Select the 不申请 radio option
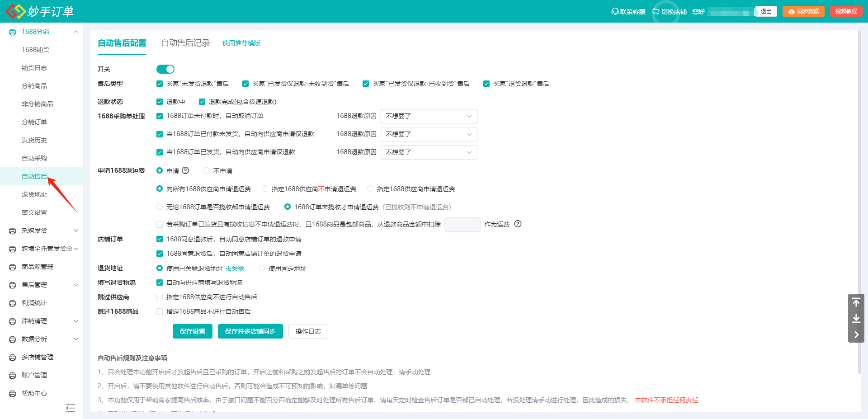The width and height of the screenshot is (868, 419). tap(207, 170)
